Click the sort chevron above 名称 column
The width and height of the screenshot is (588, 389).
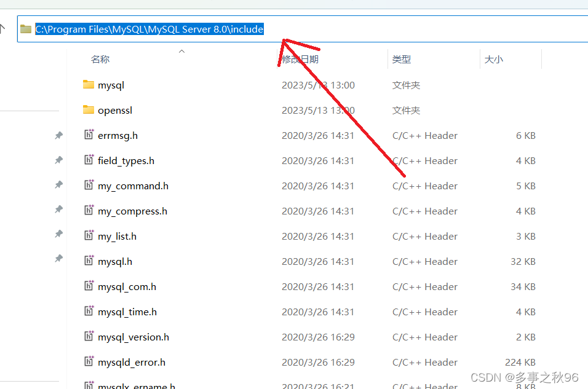click(181, 52)
